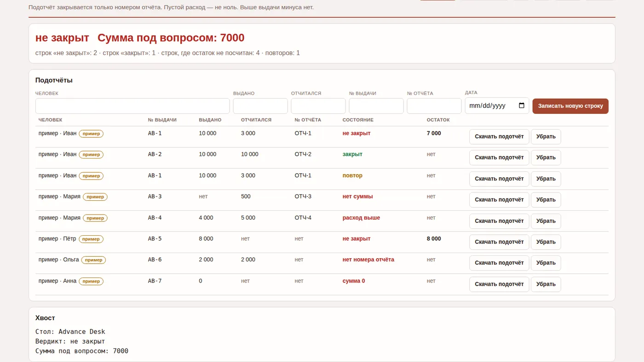Click Убрать for Анна АВ-7 row
644x362 pixels.
point(546,284)
